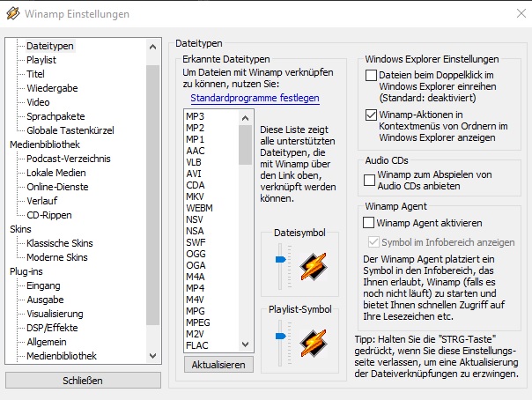Click the file type list scroll-down arrow

(x=246, y=344)
